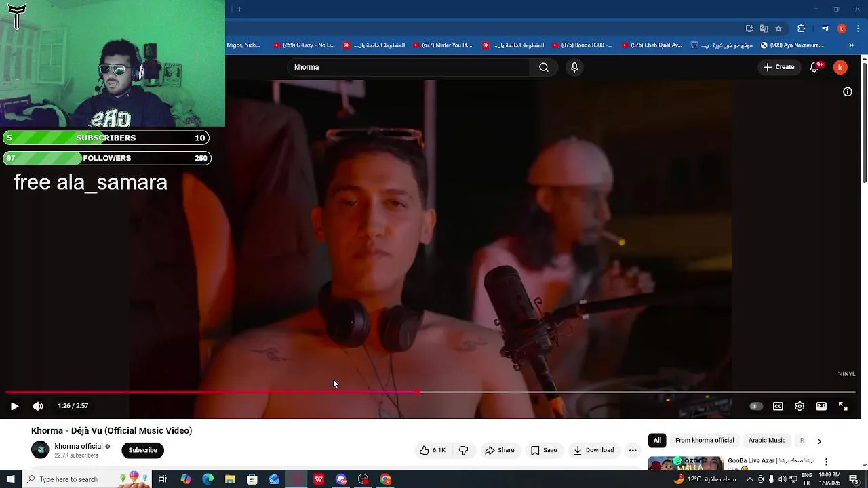868x488 pixels.
Task: Switch the ENG FR input language
Action: [x=806, y=479]
